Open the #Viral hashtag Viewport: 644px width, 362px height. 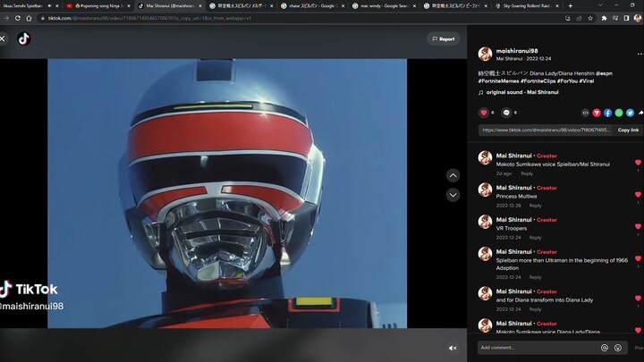[x=587, y=80]
